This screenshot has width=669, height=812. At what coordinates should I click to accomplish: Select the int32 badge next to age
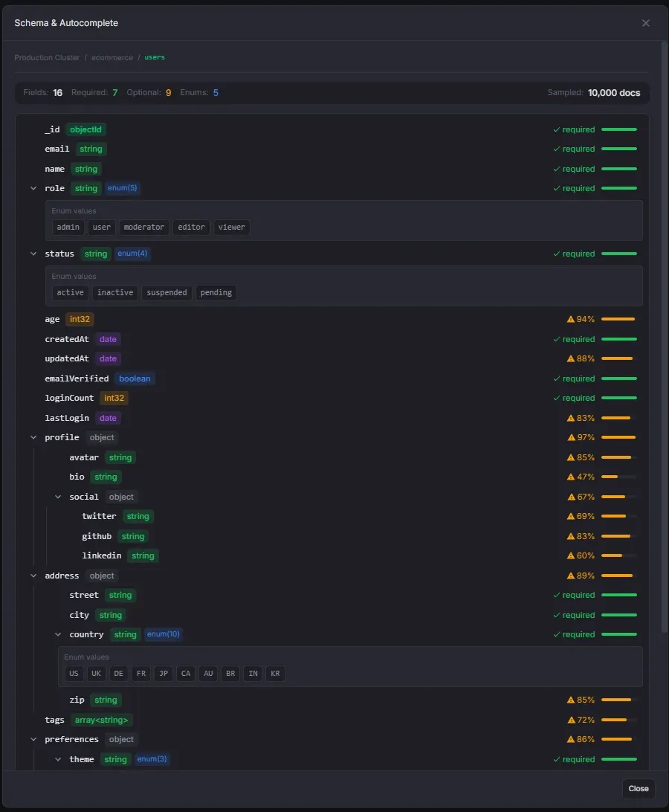point(79,319)
